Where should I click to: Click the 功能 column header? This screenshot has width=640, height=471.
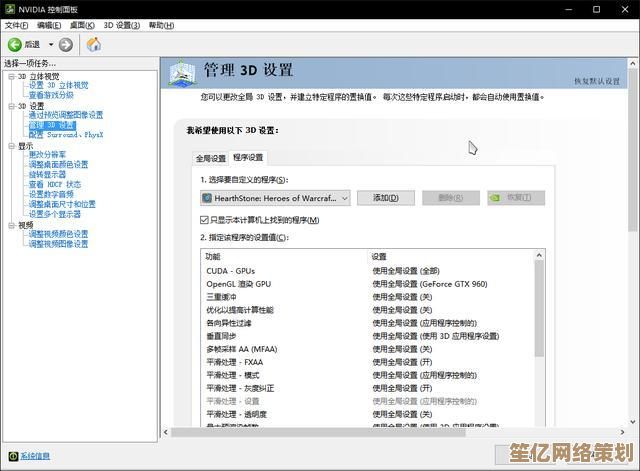click(x=213, y=257)
